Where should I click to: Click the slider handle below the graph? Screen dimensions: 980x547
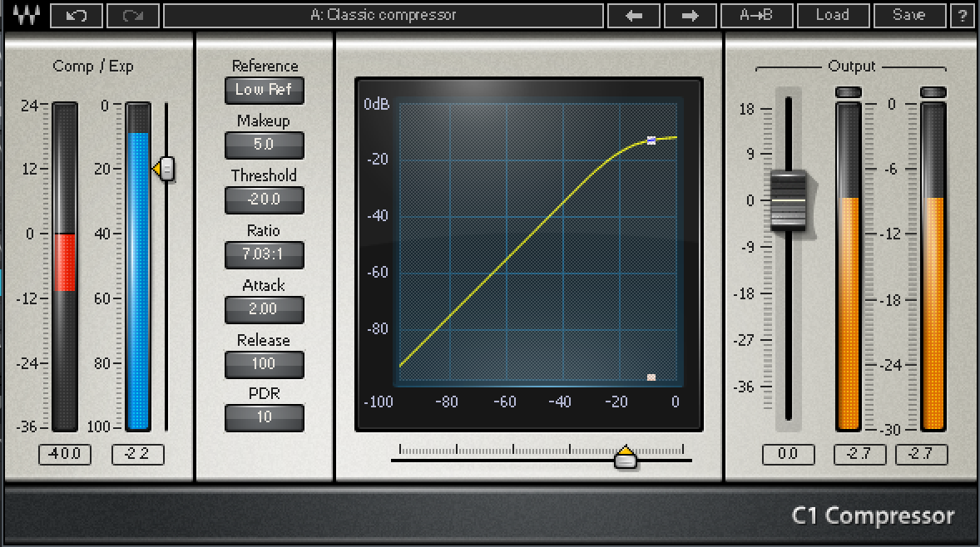point(625,458)
